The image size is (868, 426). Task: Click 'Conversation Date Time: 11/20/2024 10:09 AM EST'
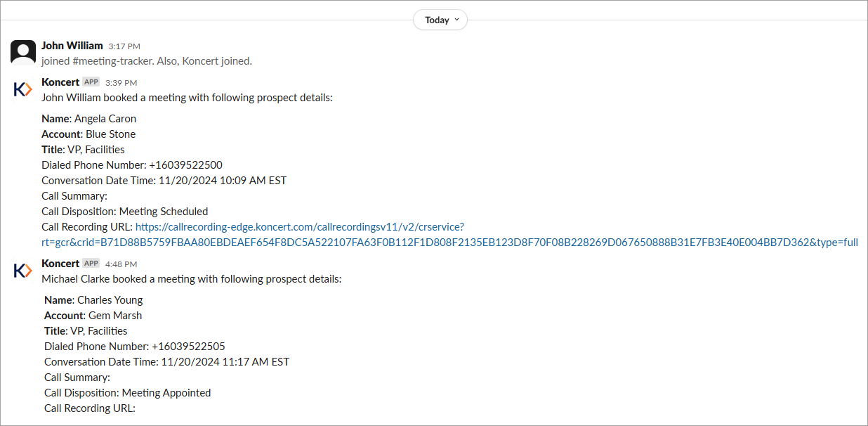click(x=164, y=181)
